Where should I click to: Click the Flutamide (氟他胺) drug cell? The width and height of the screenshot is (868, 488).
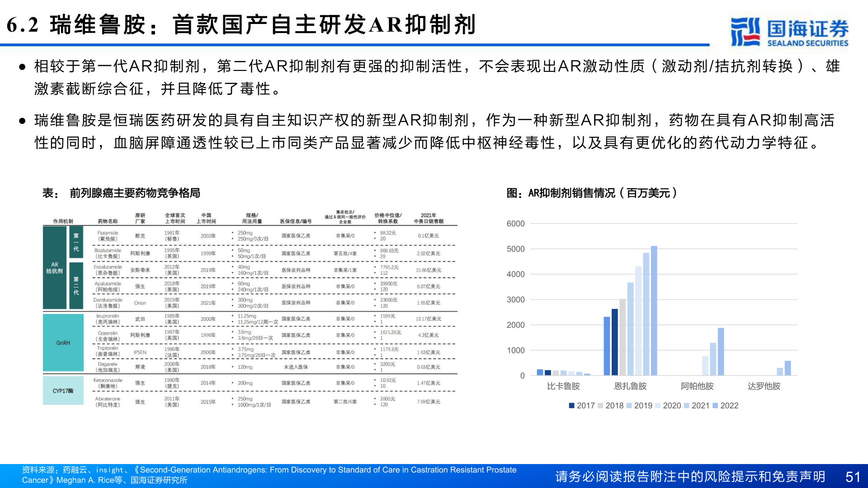pos(108,236)
